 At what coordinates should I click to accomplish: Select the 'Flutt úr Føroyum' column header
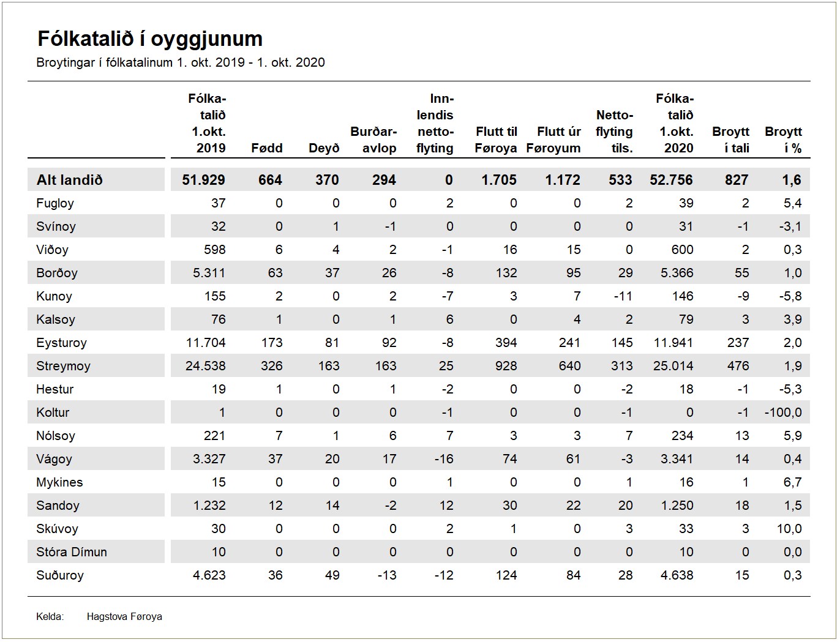553,140
